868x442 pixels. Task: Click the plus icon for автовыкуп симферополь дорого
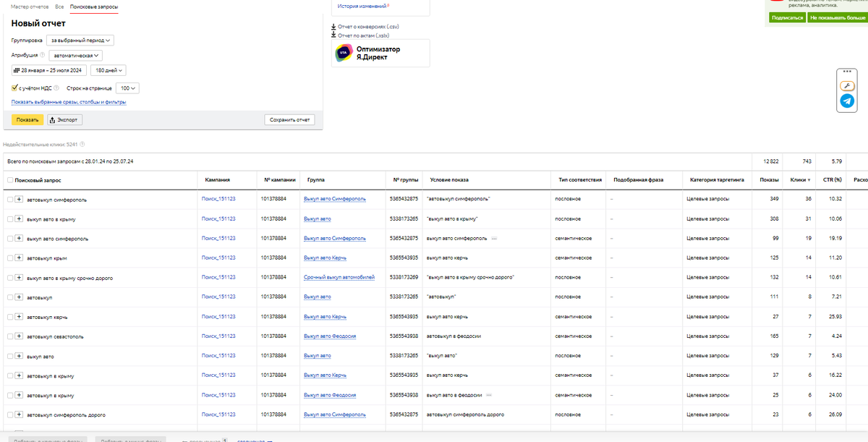pos(20,415)
